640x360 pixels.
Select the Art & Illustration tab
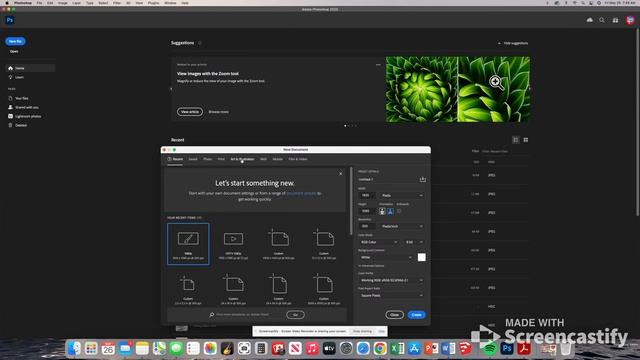242,159
